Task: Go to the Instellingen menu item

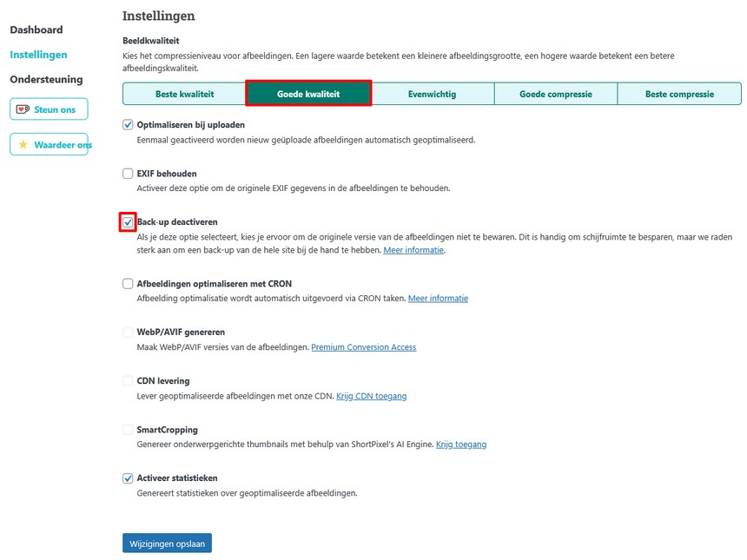Action: pyautogui.click(x=38, y=54)
